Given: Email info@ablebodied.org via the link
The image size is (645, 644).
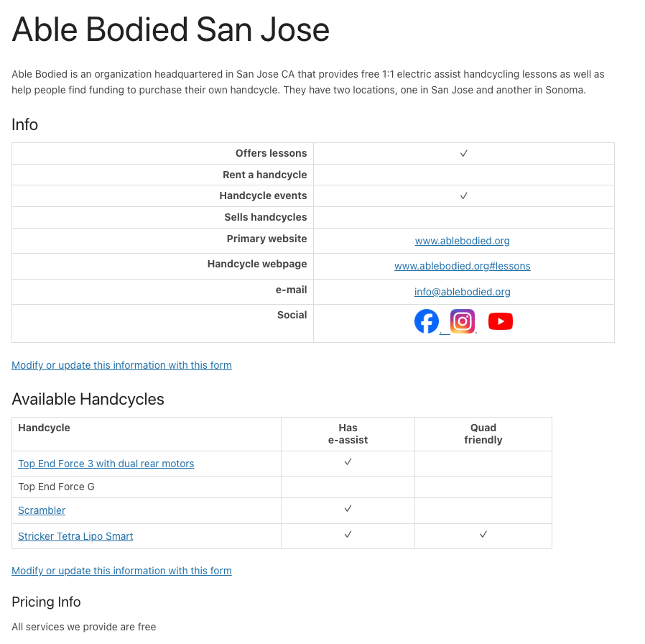Looking at the screenshot, I should pos(463,292).
